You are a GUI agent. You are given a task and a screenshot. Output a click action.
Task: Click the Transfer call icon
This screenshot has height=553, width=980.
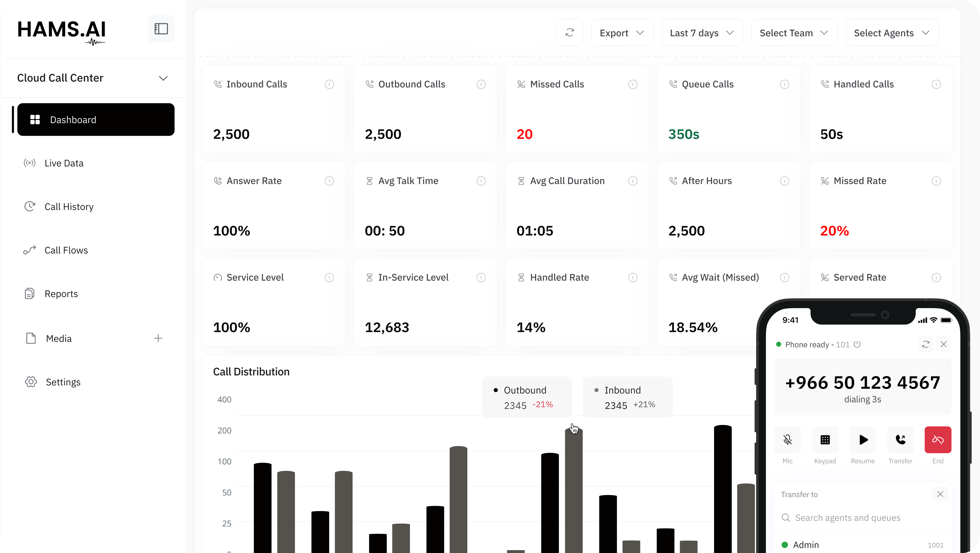[x=900, y=440]
